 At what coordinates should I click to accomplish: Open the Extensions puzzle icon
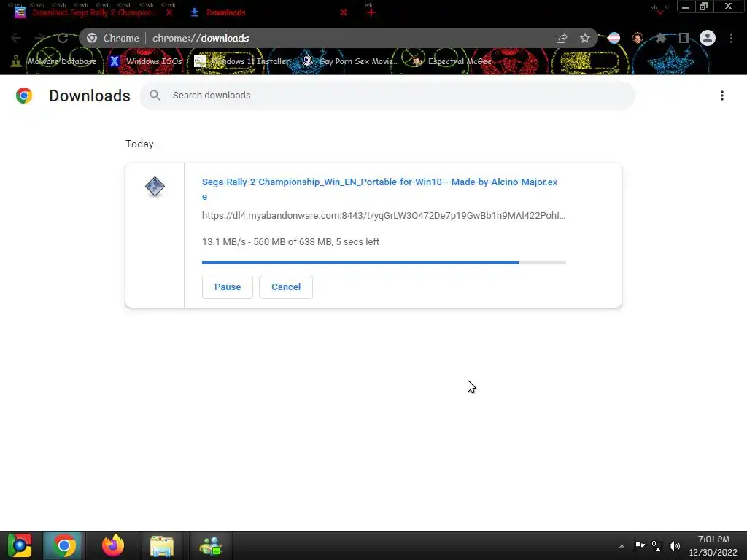(x=661, y=38)
